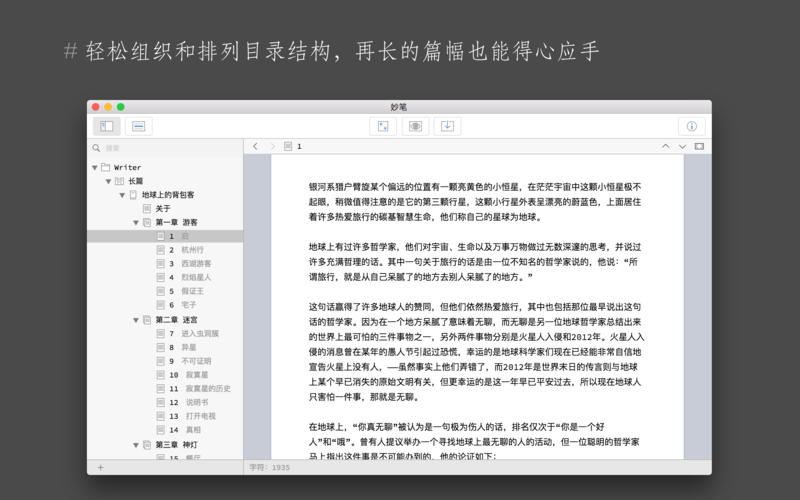Click the search magnifier icon
Viewport: 800px width, 500px height.
coord(96,148)
